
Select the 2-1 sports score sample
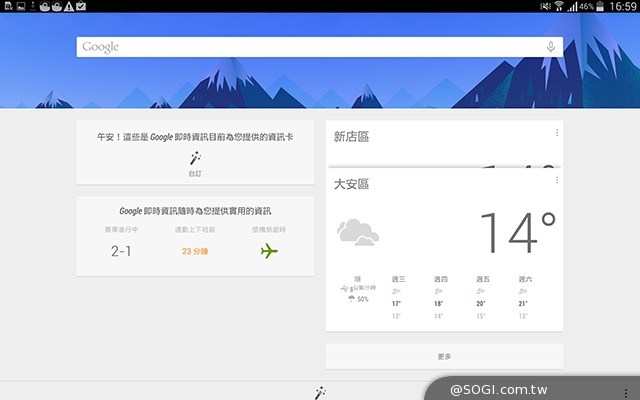pyautogui.click(x=121, y=251)
